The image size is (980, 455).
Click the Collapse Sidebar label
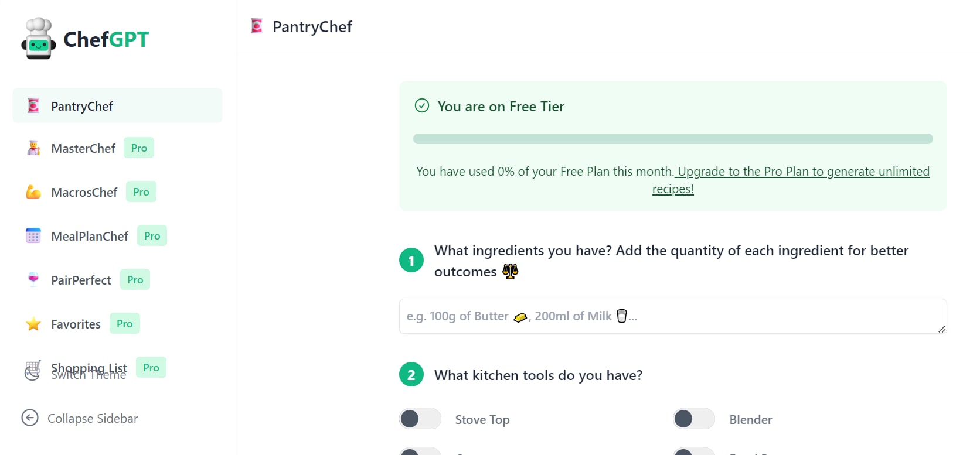click(93, 419)
